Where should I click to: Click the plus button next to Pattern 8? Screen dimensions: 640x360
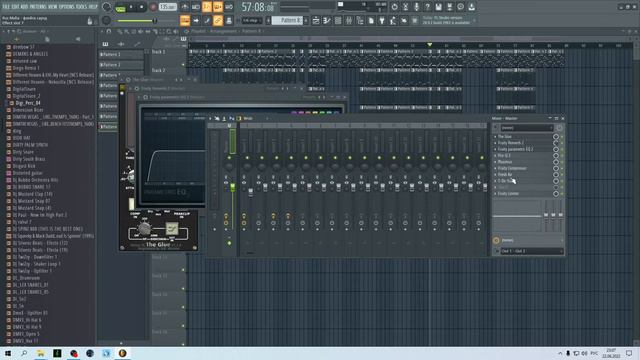click(x=306, y=20)
